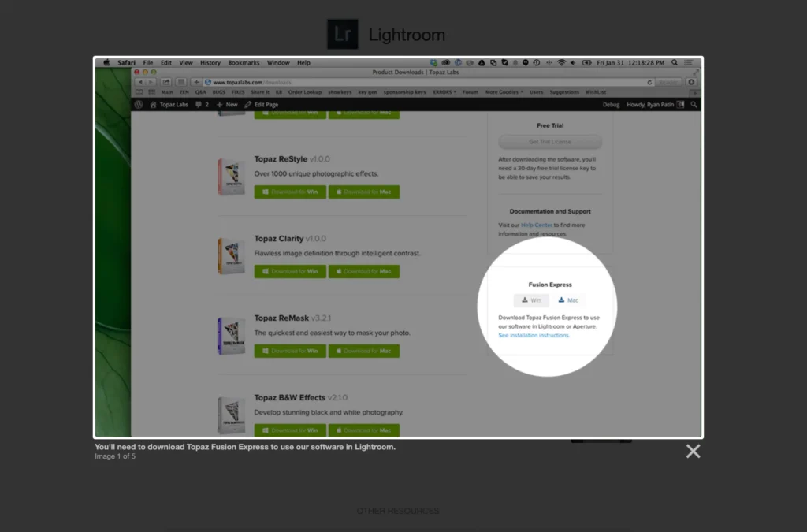
Task: Open the Forum bookmark
Action: pyautogui.click(x=470, y=92)
